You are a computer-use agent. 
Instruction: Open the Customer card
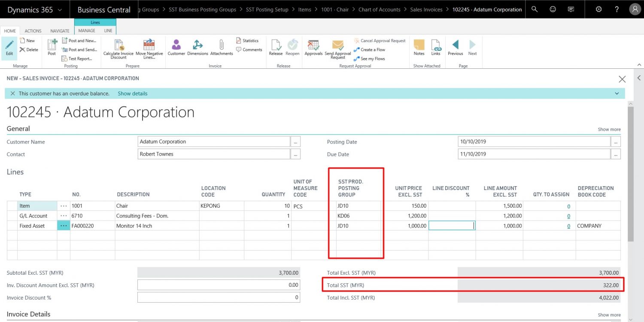point(176,47)
